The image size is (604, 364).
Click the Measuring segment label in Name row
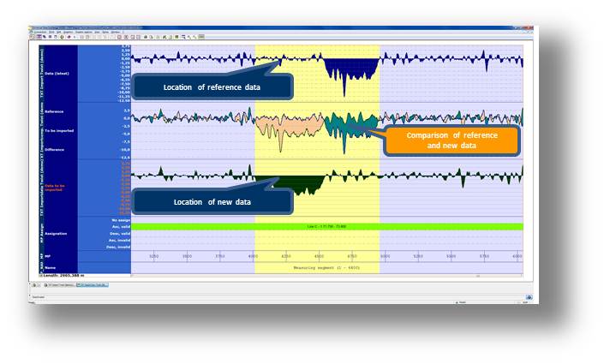pos(317,268)
